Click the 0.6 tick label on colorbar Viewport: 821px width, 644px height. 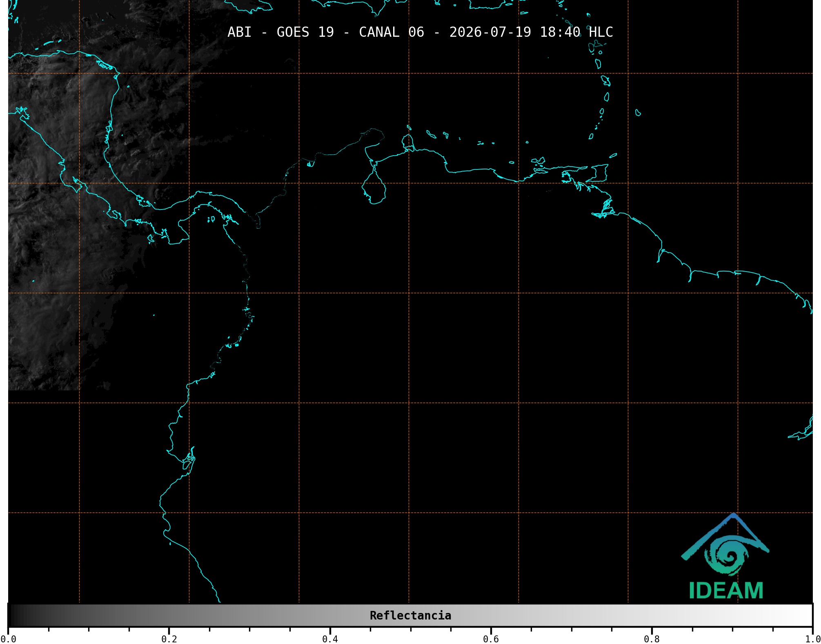click(491, 639)
